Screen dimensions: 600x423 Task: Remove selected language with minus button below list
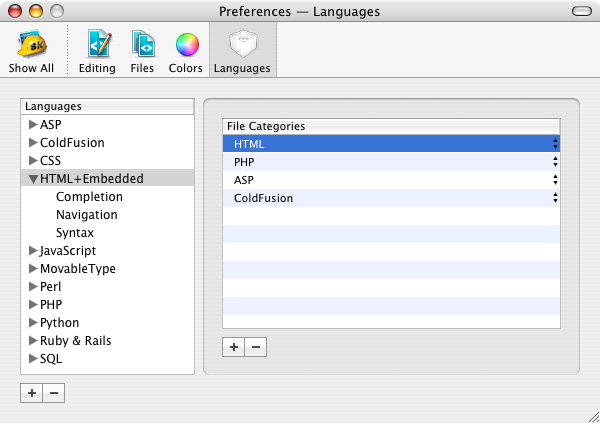54,393
